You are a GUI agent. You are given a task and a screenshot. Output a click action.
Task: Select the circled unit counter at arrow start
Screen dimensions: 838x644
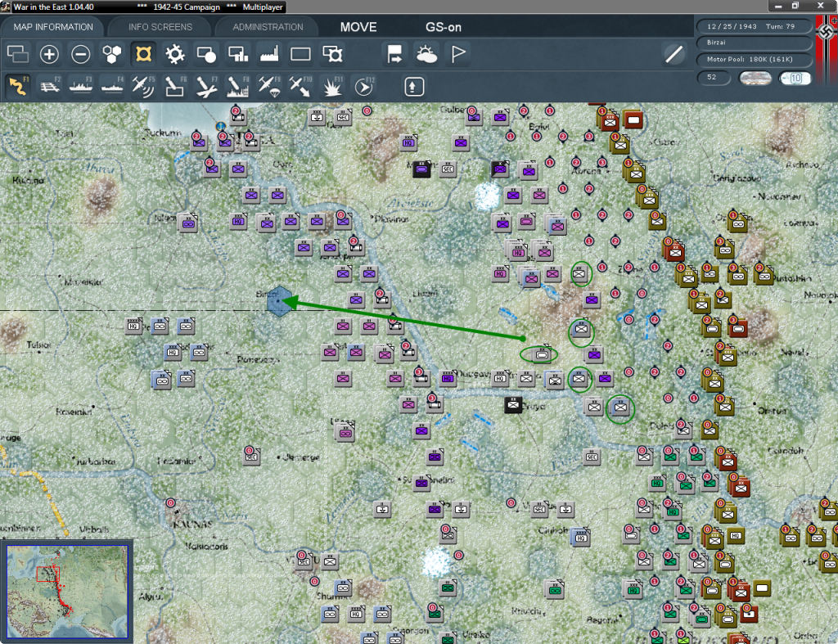[x=541, y=354]
